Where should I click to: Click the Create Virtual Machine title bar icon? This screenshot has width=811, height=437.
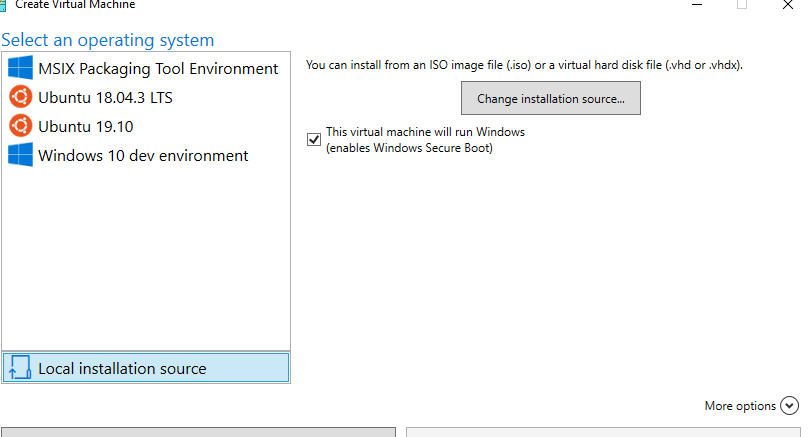point(3,4)
